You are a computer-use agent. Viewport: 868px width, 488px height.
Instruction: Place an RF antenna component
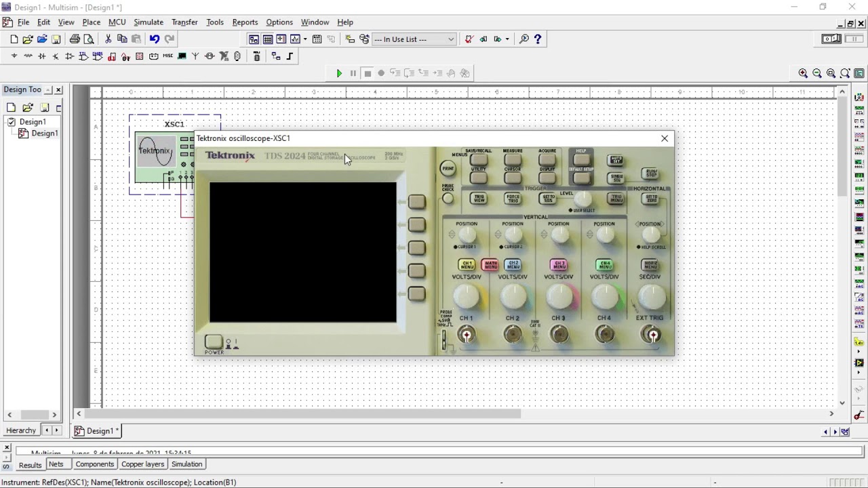[195, 56]
